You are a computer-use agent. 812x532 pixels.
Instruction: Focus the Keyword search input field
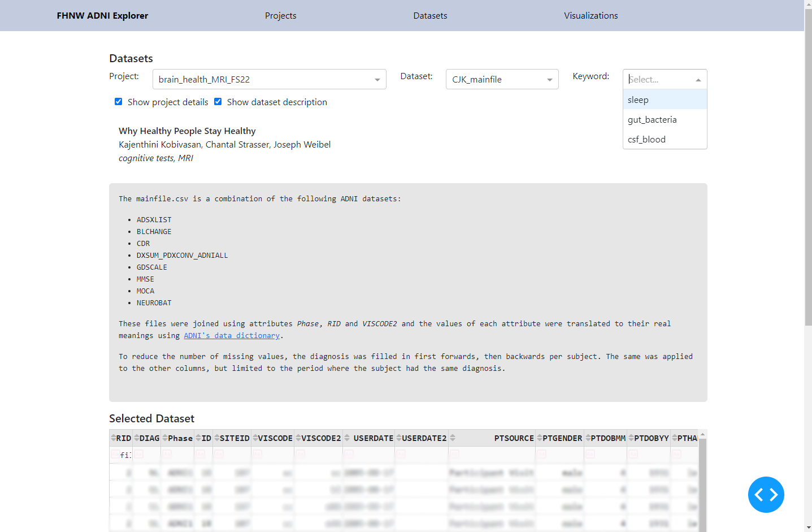pos(659,80)
